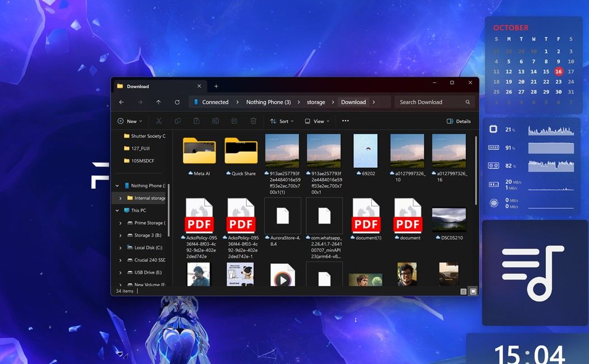Refresh the Download folder view
The image size is (589, 364).
coord(177,102)
